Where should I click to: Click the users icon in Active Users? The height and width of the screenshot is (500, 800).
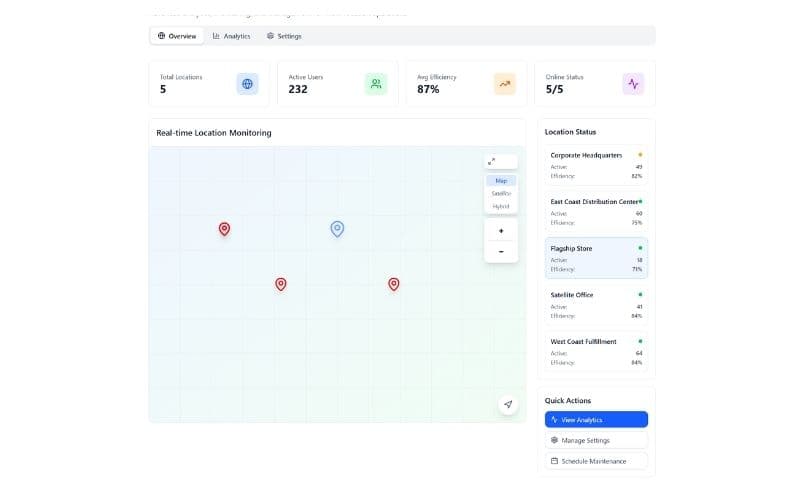click(375, 84)
